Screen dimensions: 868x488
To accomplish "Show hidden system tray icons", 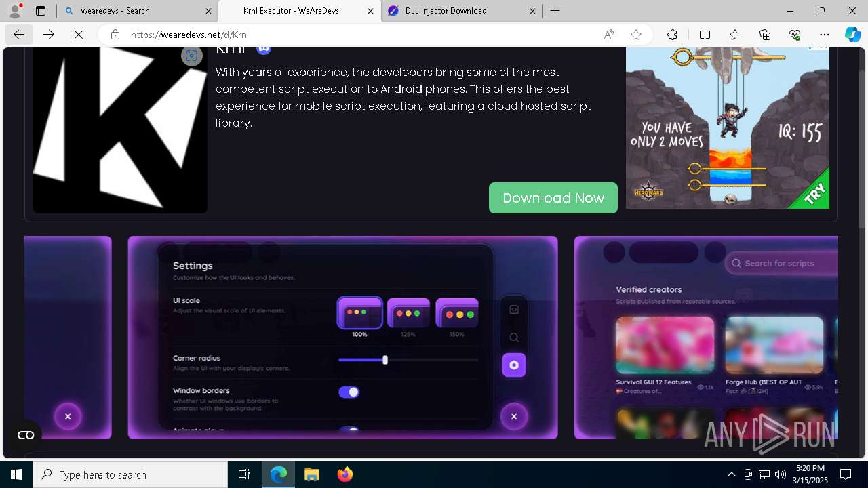I will [x=731, y=474].
